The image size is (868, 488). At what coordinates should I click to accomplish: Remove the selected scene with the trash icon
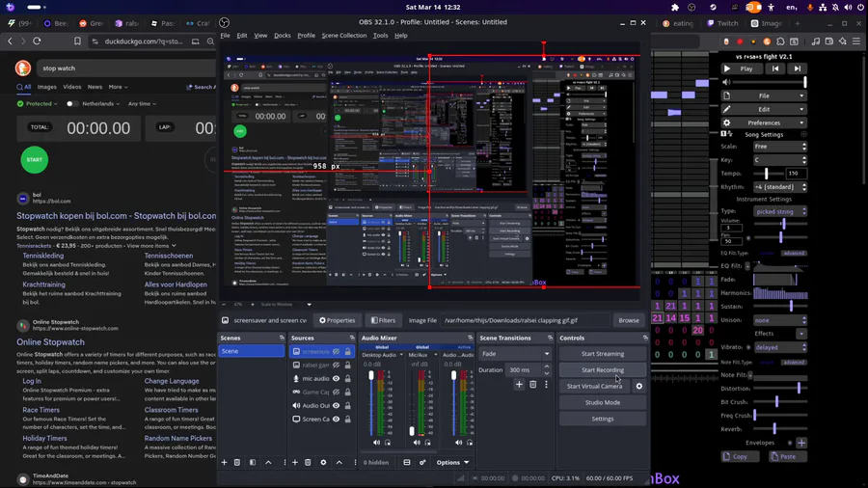point(237,463)
